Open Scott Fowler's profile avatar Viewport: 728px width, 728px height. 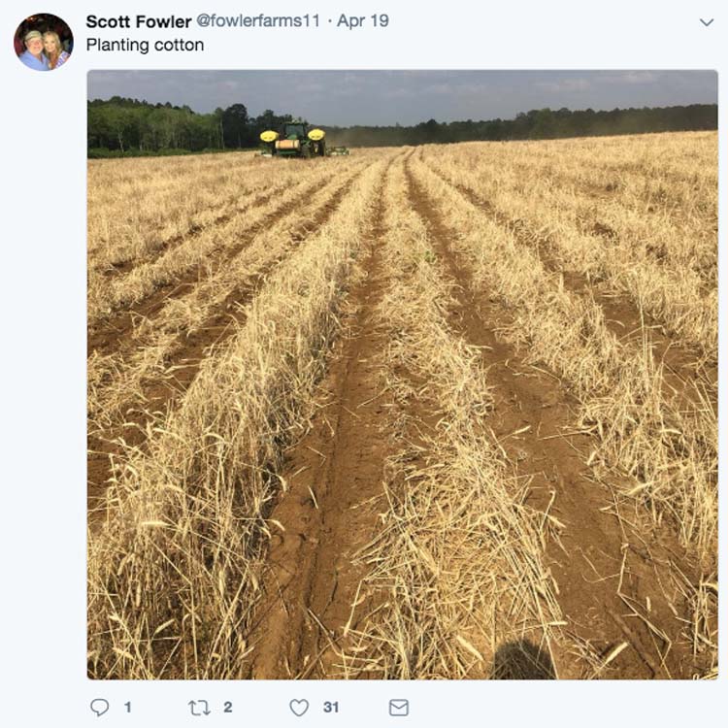[x=44, y=43]
